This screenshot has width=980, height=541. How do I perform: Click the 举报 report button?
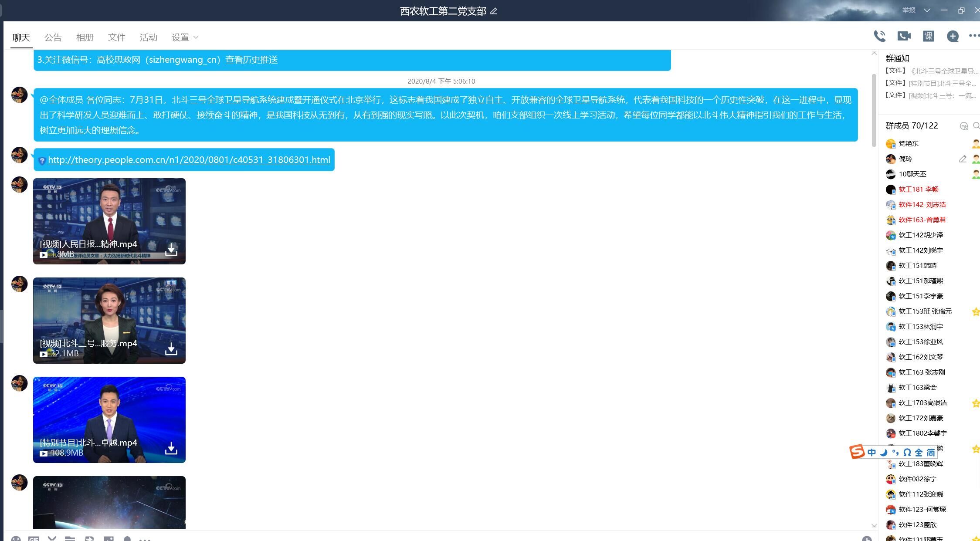tap(909, 10)
